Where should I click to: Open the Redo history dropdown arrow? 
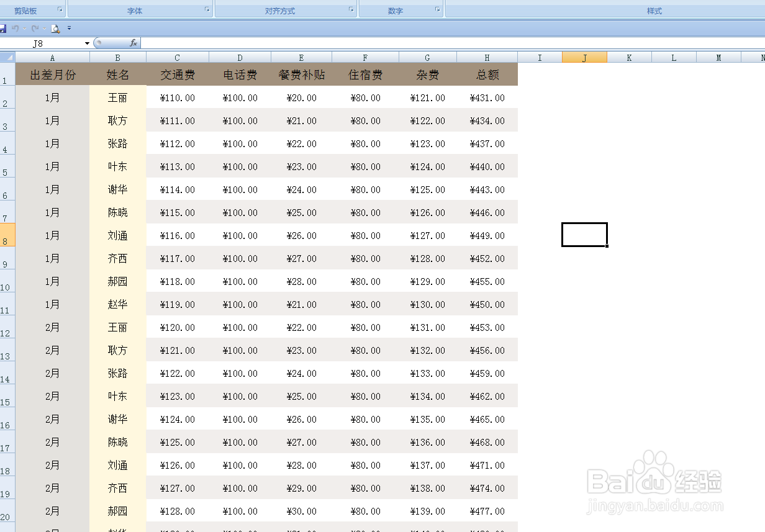click(45, 29)
